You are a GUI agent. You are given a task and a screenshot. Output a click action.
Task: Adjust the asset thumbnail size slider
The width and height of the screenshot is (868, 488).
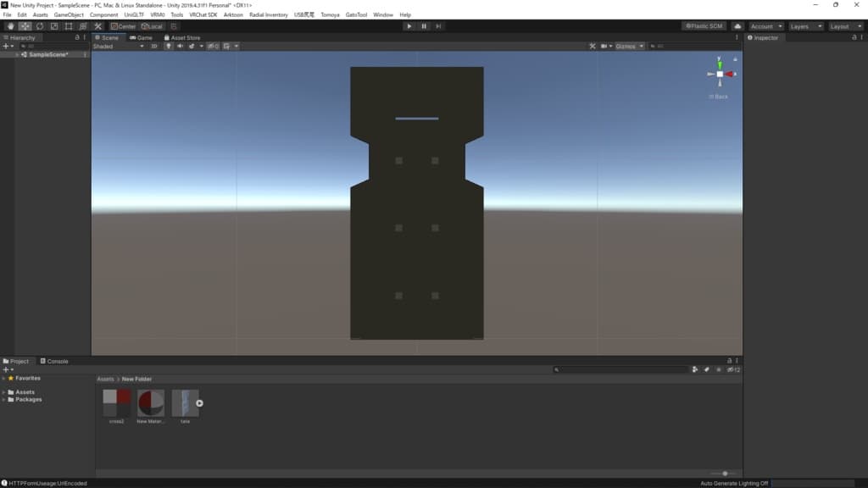click(725, 474)
